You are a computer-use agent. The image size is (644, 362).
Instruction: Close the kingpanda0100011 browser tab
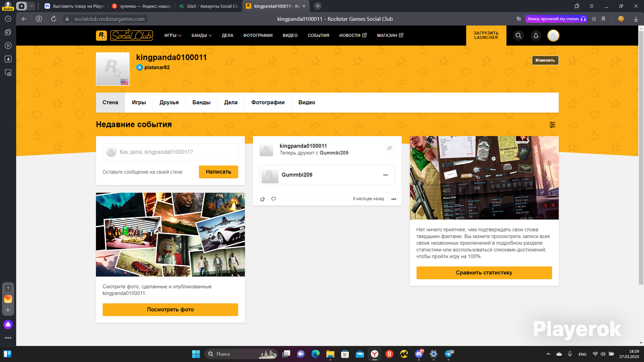click(304, 6)
